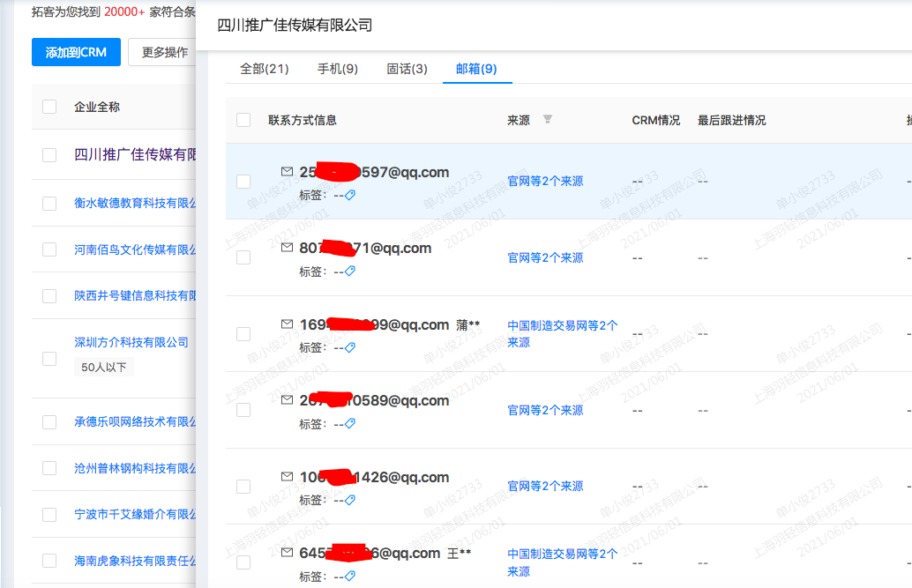912x588 pixels.
Task: Click the red 20000+ result count text
Action: (x=123, y=12)
